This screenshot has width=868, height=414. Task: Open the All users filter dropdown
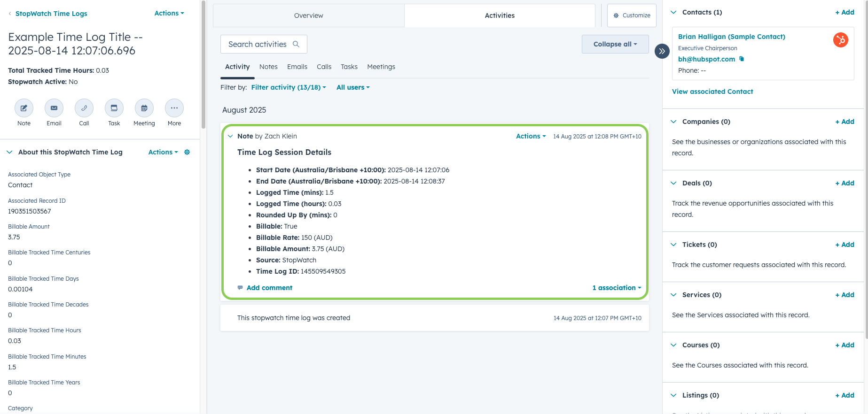click(353, 87)
